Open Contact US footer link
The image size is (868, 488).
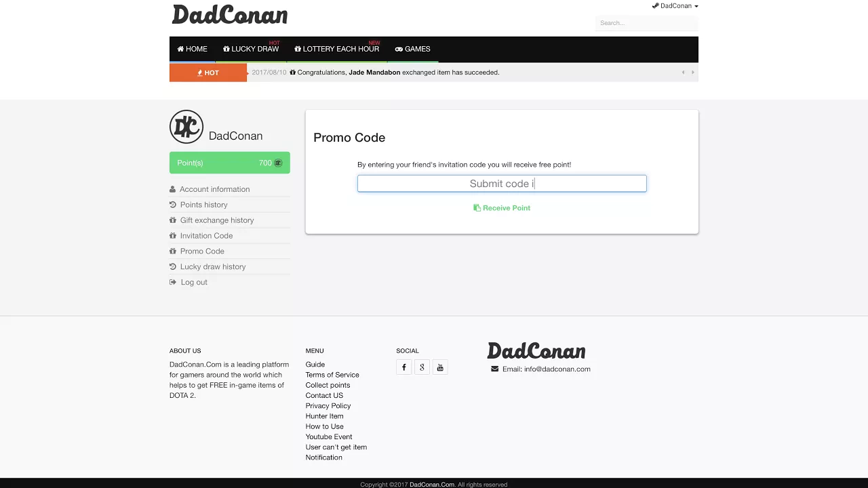[324, 396]
